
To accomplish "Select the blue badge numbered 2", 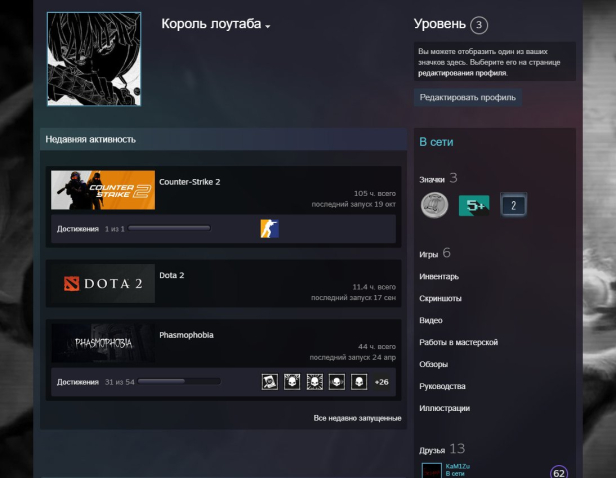I will click(x=513, y=206).
